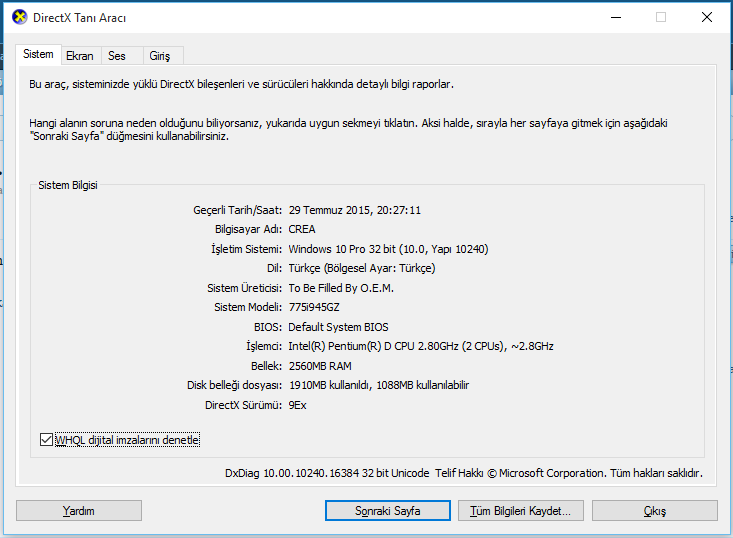Image resolution: width=733 pixels, height=538 pixels.
Task: Minimize the DirectX Tanı Aracı window
Action: pos(616,17)
